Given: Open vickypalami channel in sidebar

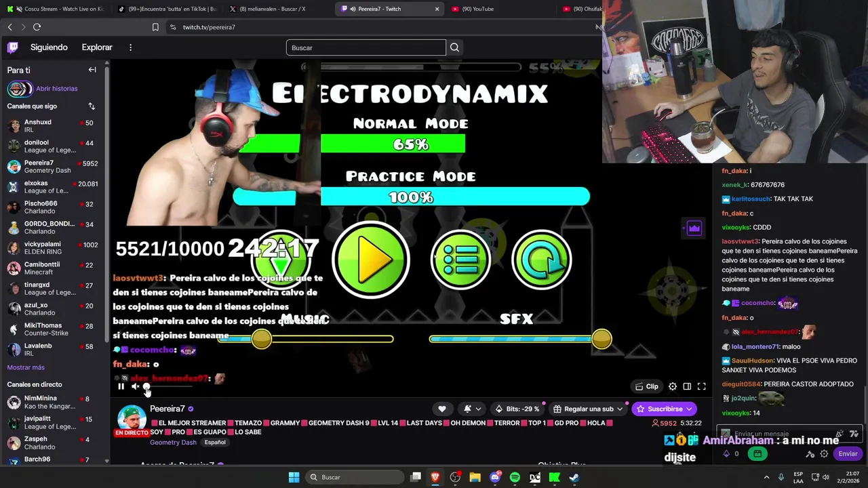Looking at the screenshot, I should coord(54,248).
